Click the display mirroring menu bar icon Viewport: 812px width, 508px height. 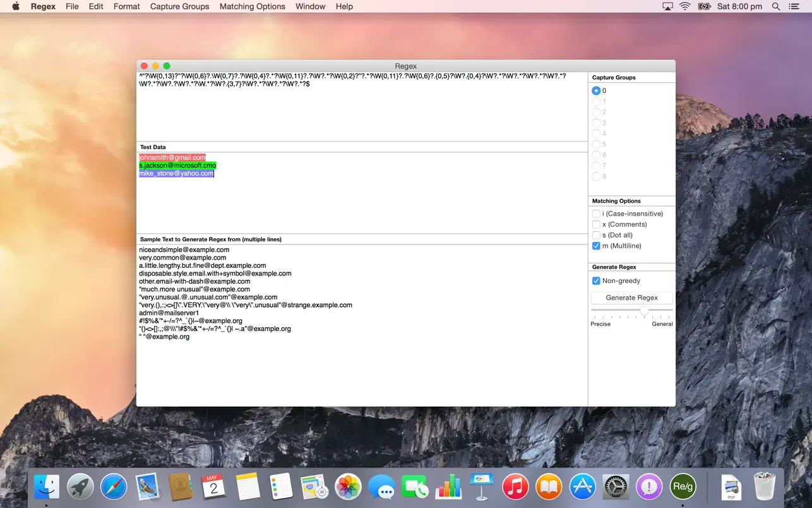click(x=667, y=6)
